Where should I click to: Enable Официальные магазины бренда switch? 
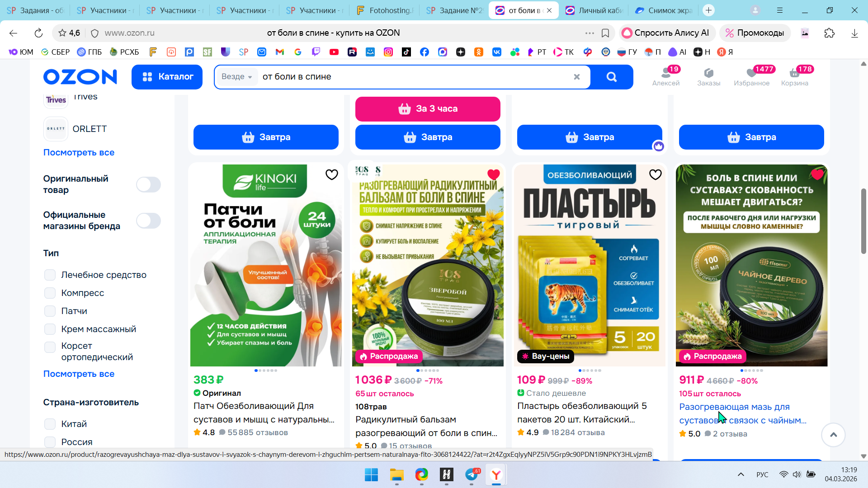pyautogui.click(x=148, y=221)
